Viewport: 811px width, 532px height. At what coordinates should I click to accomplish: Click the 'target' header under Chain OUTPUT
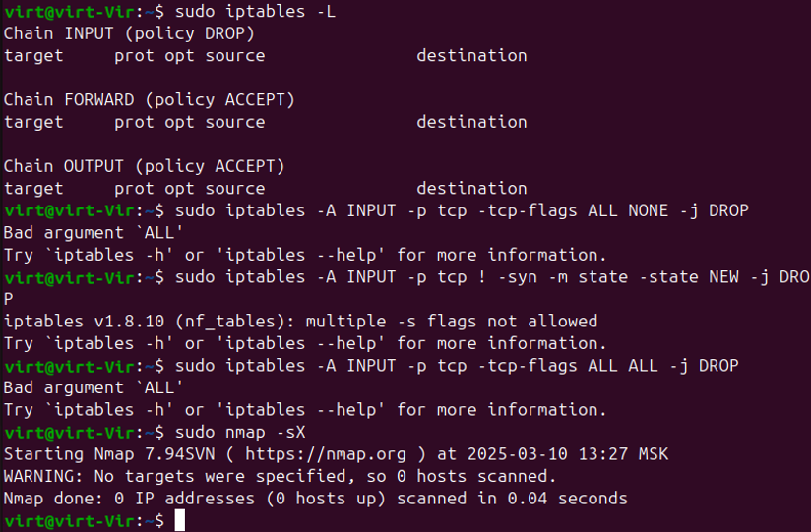[x=33, y=189]
